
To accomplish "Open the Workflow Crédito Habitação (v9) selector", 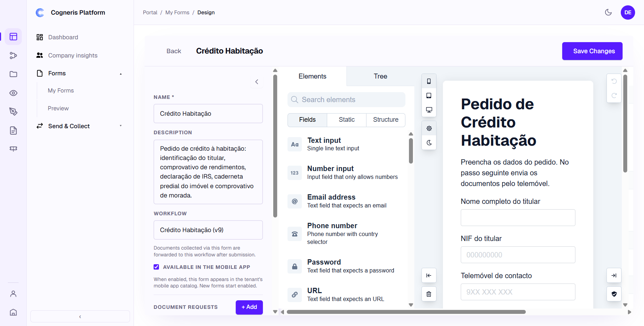I will pos(208,230).
